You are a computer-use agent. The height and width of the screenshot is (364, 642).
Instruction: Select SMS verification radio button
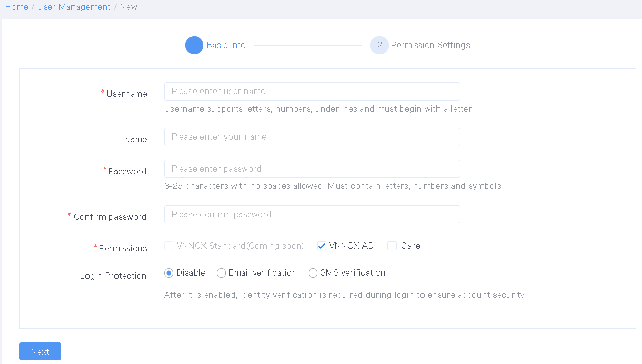click(x=313, y=273)
